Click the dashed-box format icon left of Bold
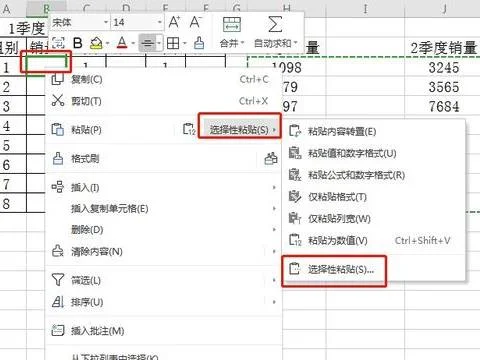Viewport: 480px width, 360px height. 59,43
